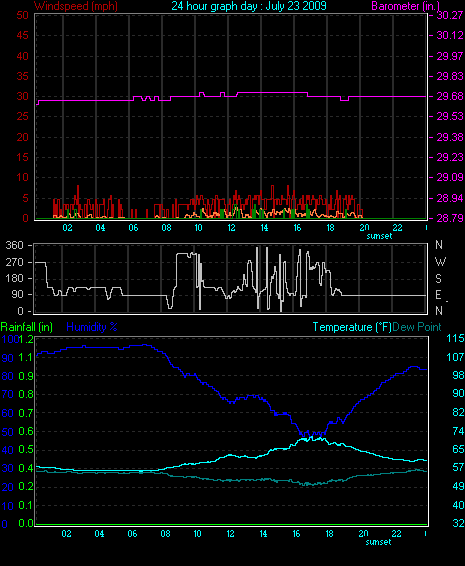Click the 115 temperature axis value
The height and width of the screenshot is (566, 465).
coord(455,338)
